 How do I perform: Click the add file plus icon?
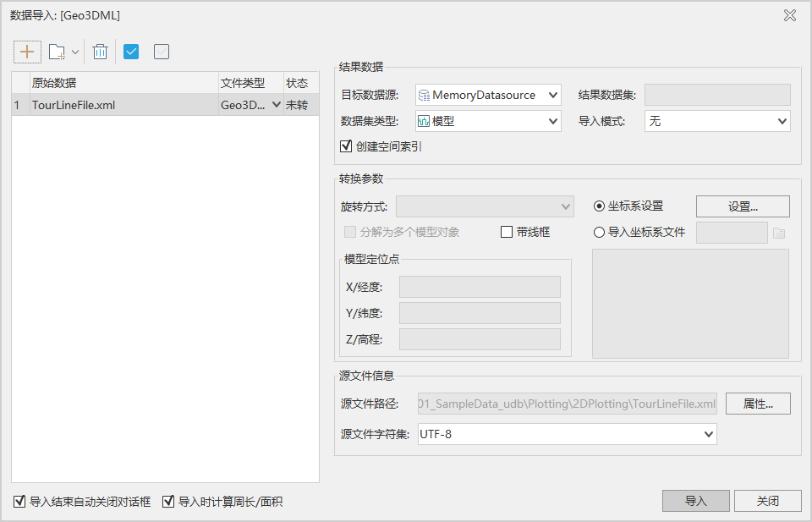[27, 52]
